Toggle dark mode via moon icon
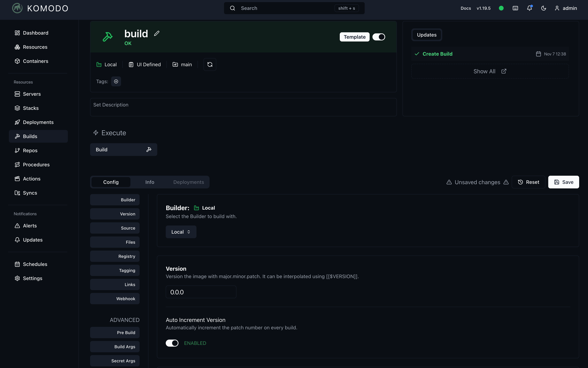This screenshot has width=588, height=368. point(543,8)
